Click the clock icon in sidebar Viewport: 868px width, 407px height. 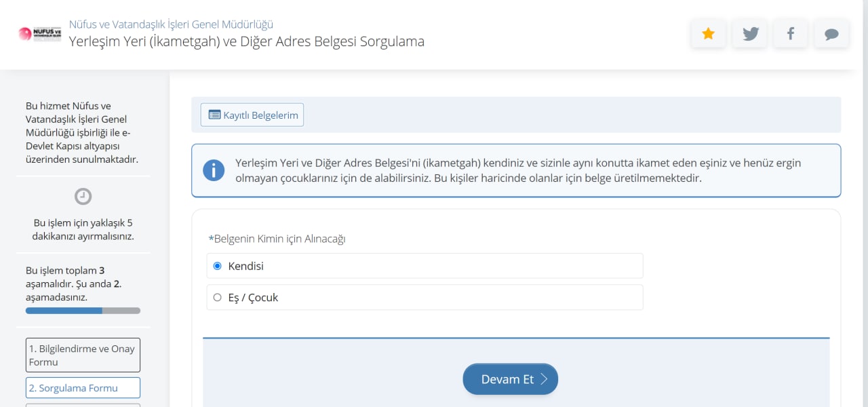pos(83,197)
